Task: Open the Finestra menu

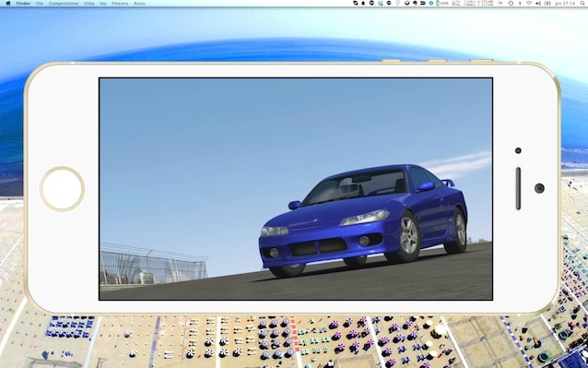Action: point(120,4)
